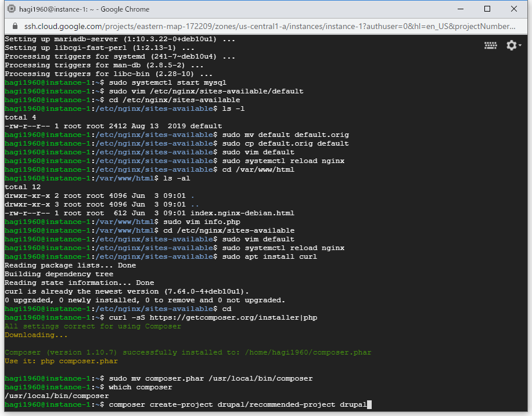Click 'All settings correct for using Composer'
The height and width of the screenshot is (416, 532).
click(x=92, y=326)
